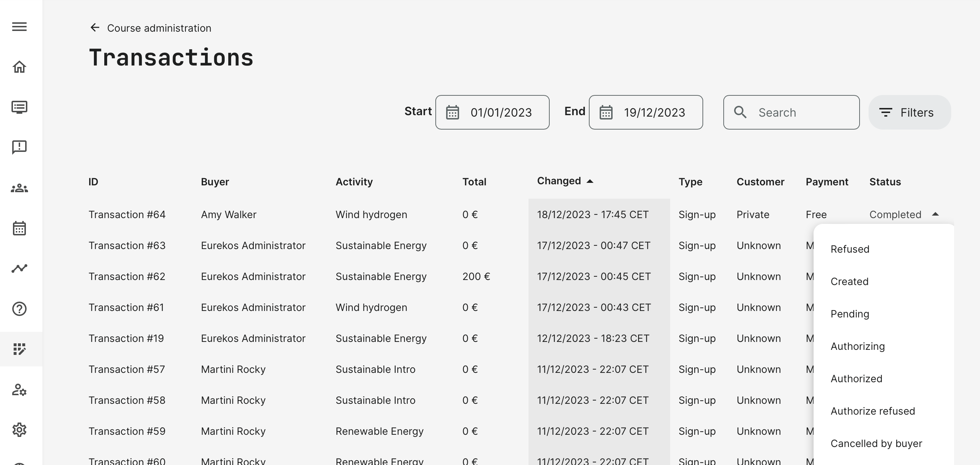Open the user settings person-gear icon
The width and height of the screenshot is (980, 465).
19,389
